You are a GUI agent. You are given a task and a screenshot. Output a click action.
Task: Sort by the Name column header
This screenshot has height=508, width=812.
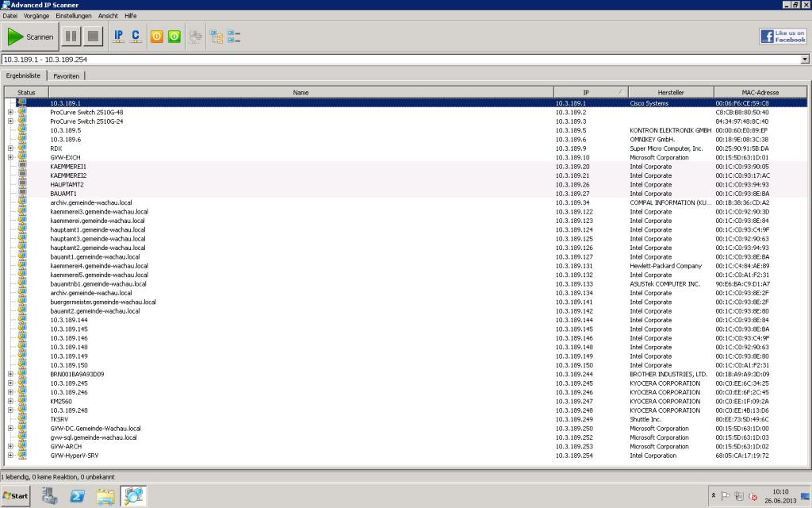click(301, 92)
